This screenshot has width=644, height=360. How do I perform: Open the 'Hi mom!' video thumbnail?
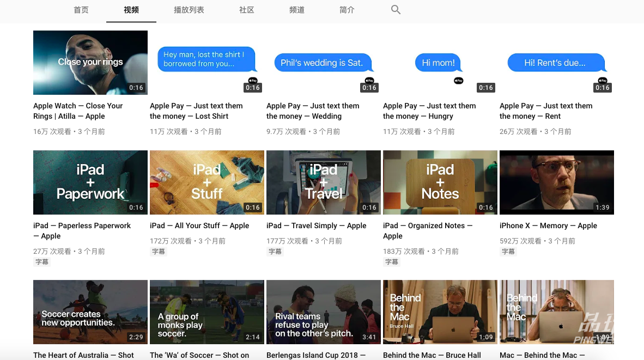440,63
